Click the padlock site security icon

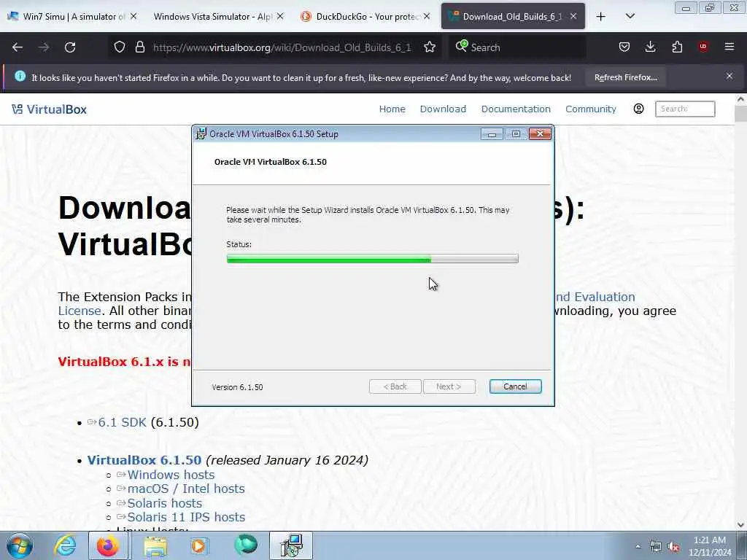point(139,47)
